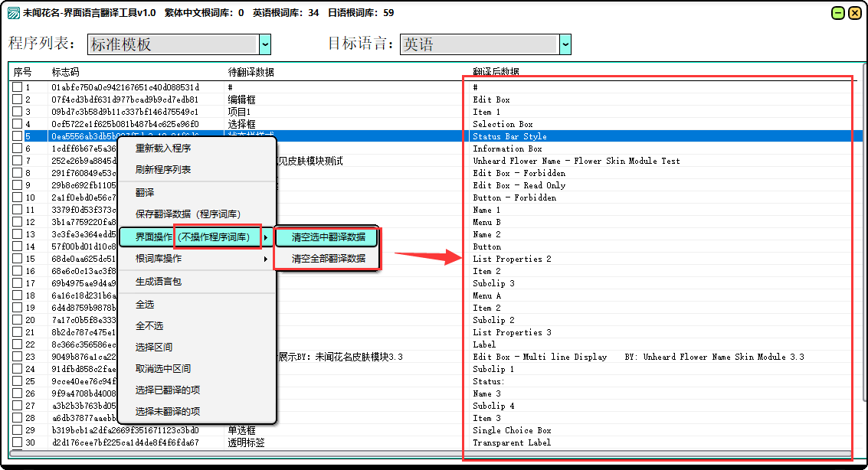Click 选择未翻译的项 menu entry

168,412
